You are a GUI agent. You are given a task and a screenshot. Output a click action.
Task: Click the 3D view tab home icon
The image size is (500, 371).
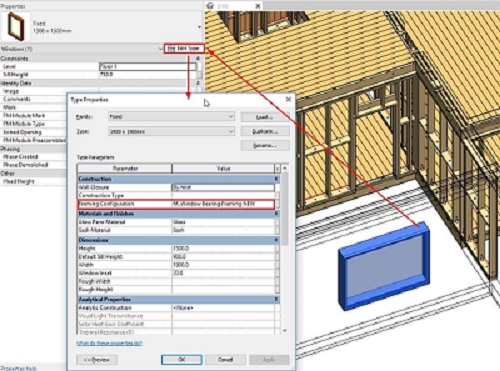[210, 6]
